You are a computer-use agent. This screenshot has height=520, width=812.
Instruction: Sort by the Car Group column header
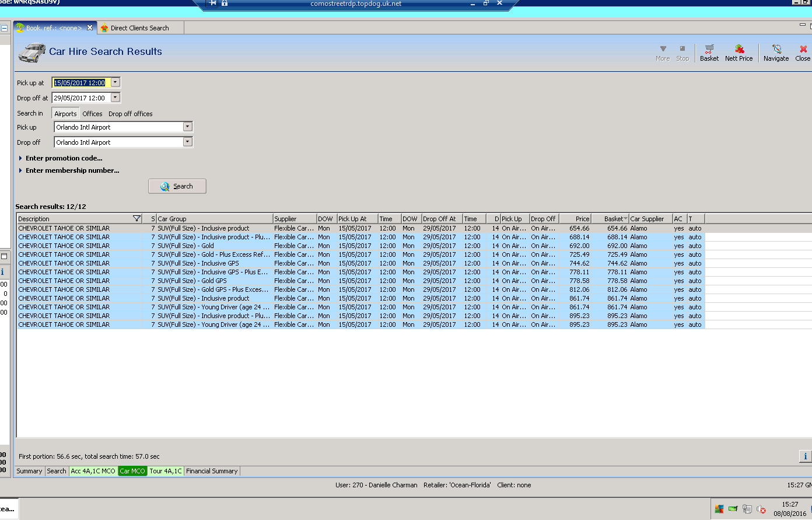(x=214, y=219)
